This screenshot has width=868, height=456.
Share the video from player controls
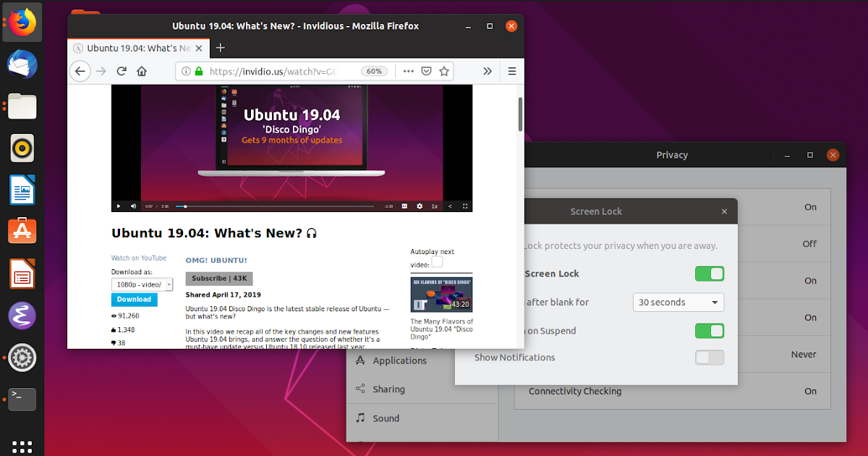click(x=450, y=206)
